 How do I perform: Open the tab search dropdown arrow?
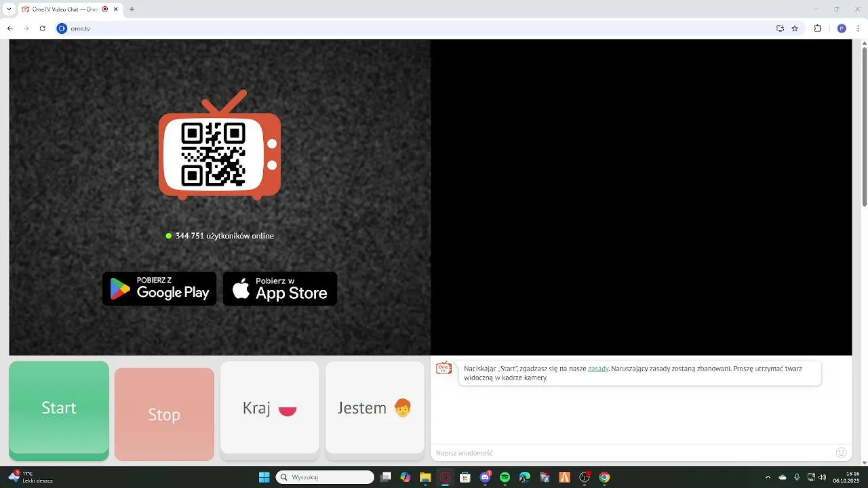point(9,9)
